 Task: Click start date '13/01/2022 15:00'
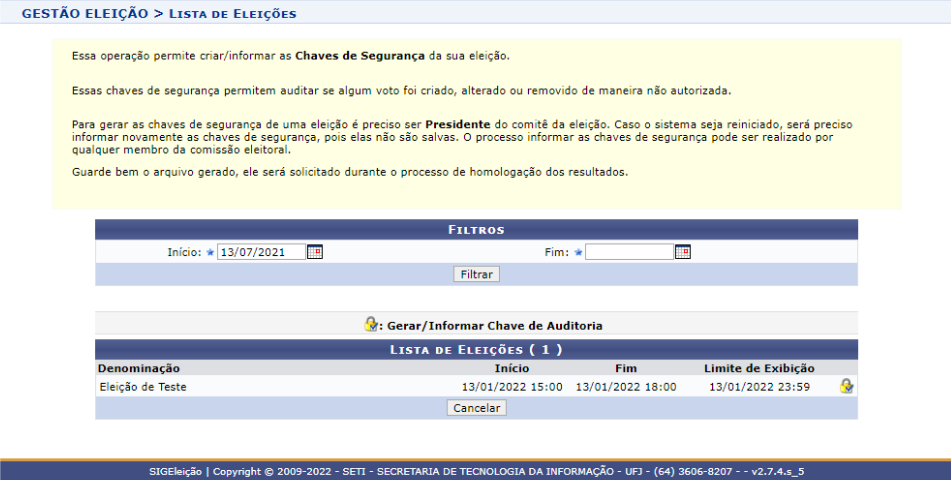tap(512, 387)
